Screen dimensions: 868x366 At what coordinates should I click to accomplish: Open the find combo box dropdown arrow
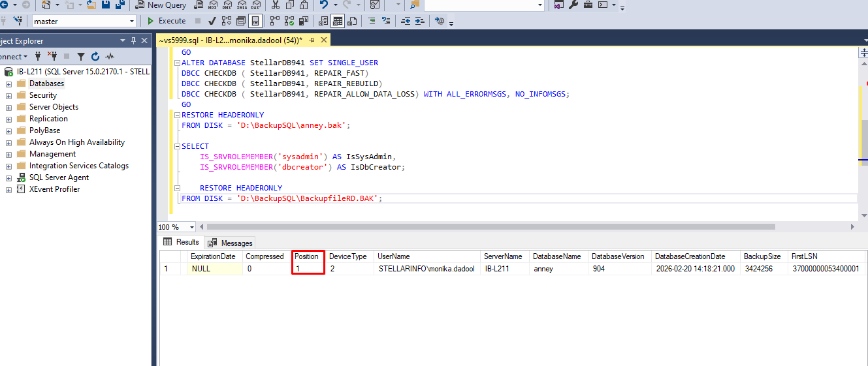coord(540,5)
